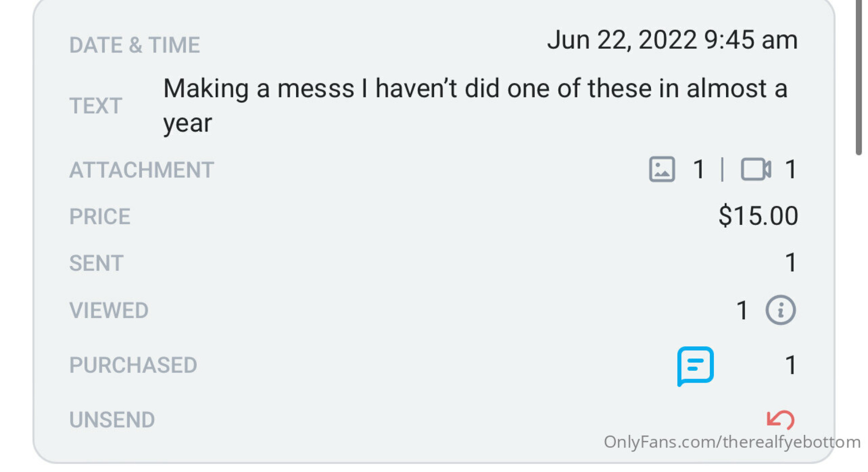This screenshot has width=868, height=472.
Task: Click the video camera attachment icon
Action: pos(755,169)
